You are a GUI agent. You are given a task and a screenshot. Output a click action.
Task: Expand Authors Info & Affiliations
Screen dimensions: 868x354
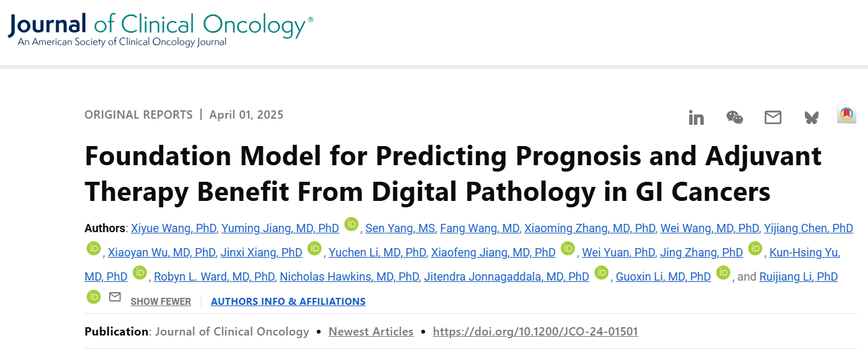point(288,302)
